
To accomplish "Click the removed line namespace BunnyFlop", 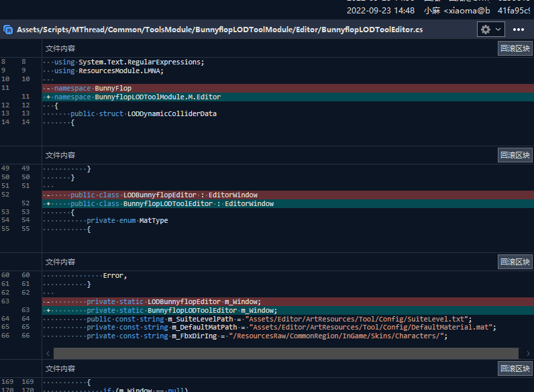I will tap(93, 88).
